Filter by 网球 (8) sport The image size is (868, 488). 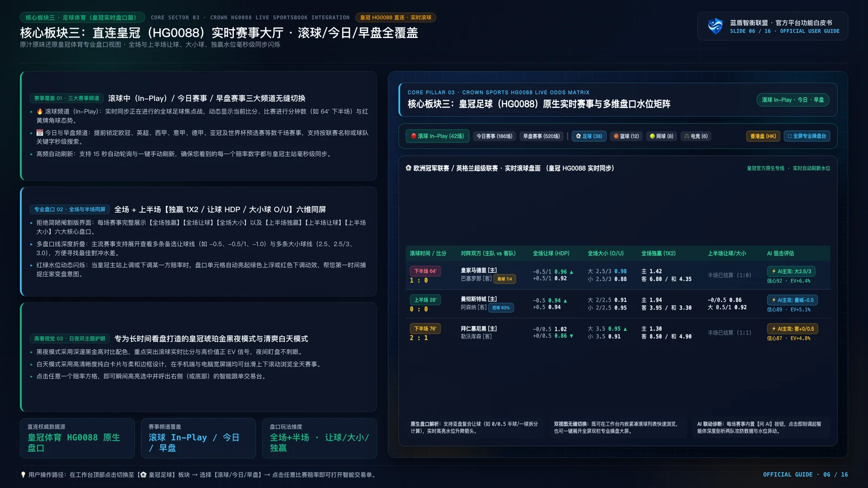click(x=661, y=136)
